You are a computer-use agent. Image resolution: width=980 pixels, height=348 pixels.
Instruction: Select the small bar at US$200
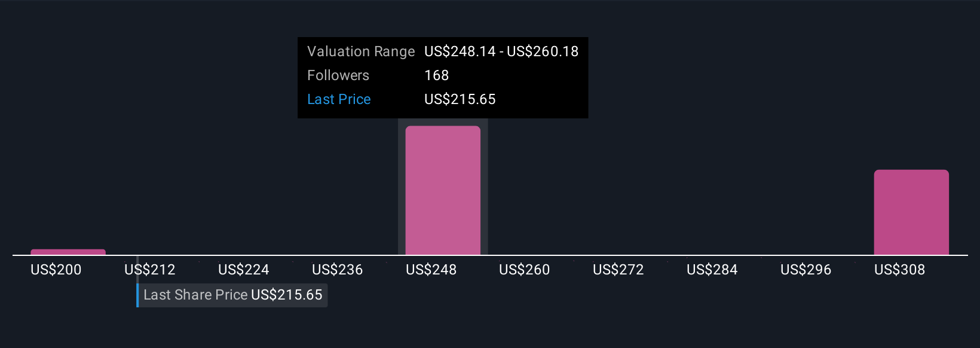(x=68, y=252)
